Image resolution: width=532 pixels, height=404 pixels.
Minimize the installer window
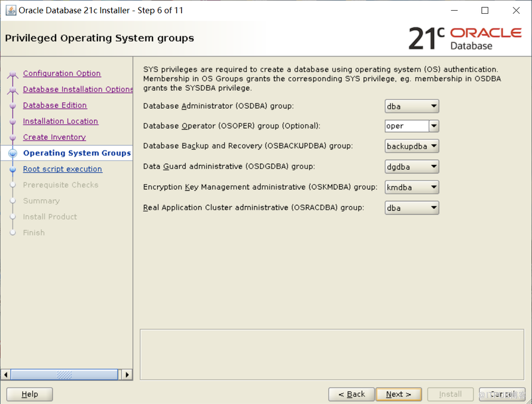(454, 11)
